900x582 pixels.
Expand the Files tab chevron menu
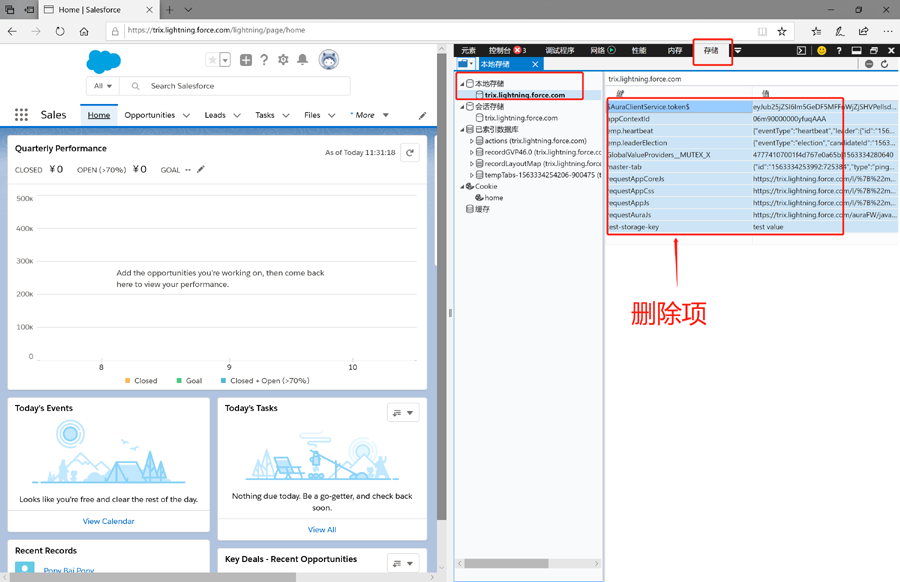332,115
